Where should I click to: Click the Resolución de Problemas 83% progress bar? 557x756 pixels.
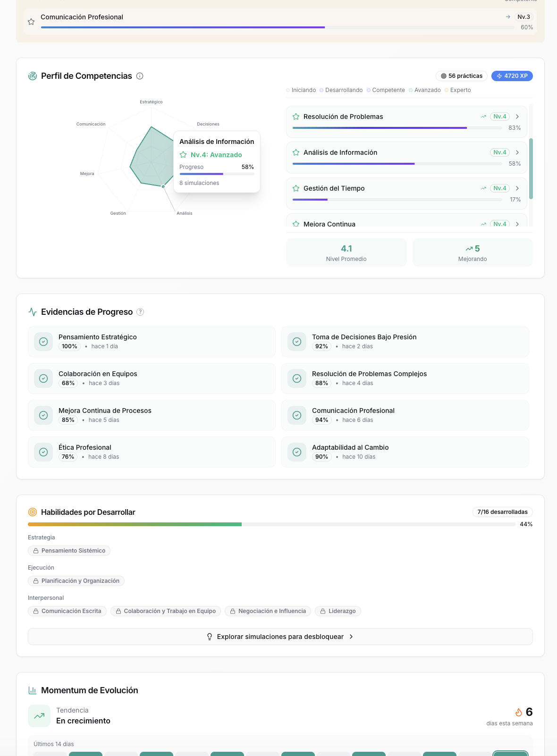click(397, 128)
